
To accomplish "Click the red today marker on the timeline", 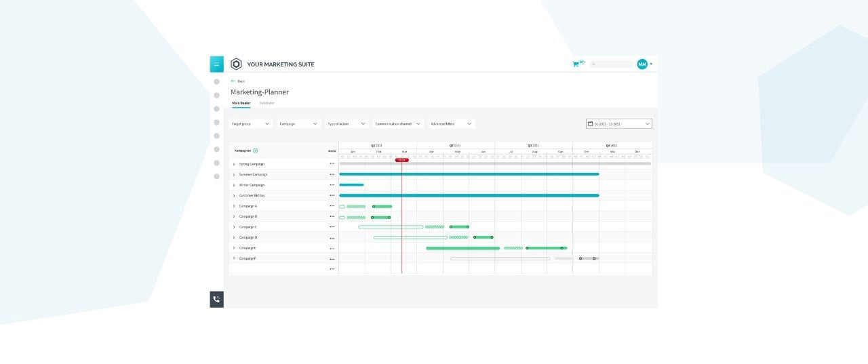I will point(401,160).
